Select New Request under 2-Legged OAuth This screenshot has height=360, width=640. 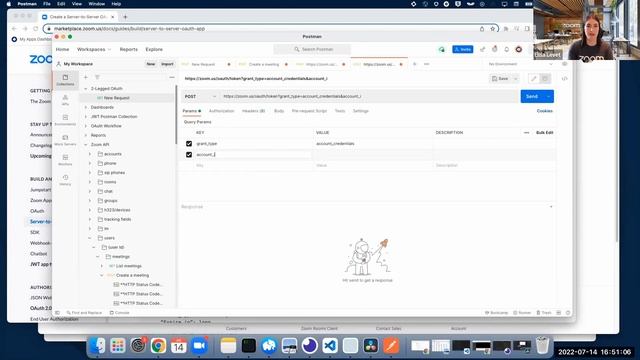tap(116, 98)
